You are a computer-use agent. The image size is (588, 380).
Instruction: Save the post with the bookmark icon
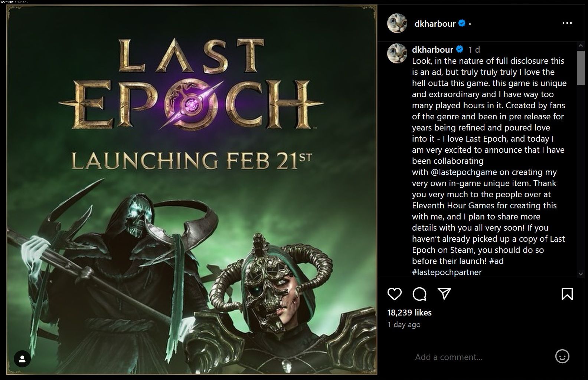(x=567, y=294)
